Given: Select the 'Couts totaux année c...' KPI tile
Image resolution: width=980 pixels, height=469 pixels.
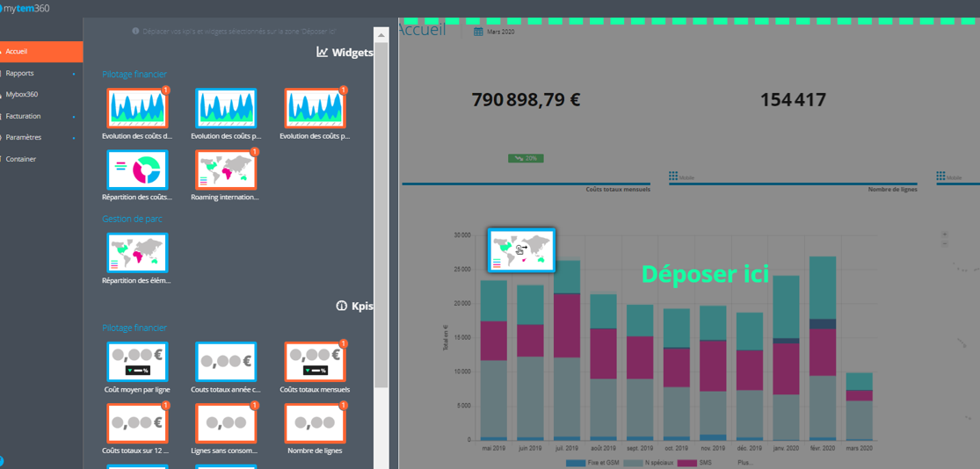Looking at the screenshot, I should (x=226, y=362).
